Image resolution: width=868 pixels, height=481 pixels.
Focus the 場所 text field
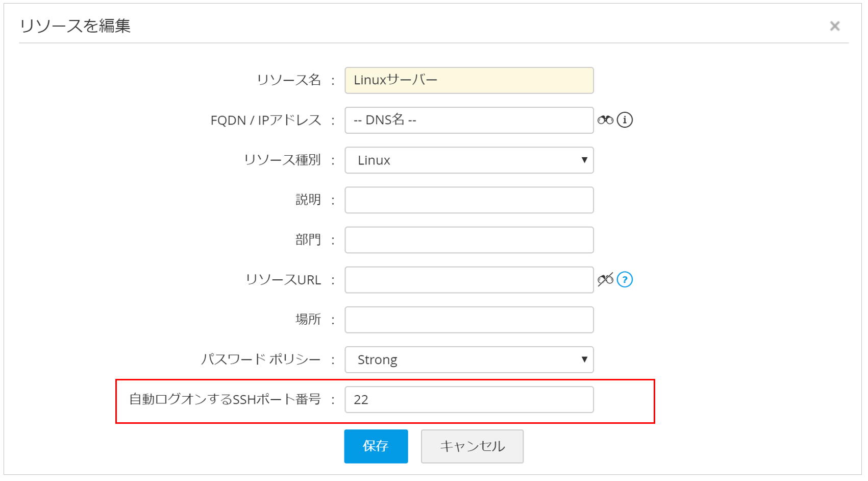[468, 320]
